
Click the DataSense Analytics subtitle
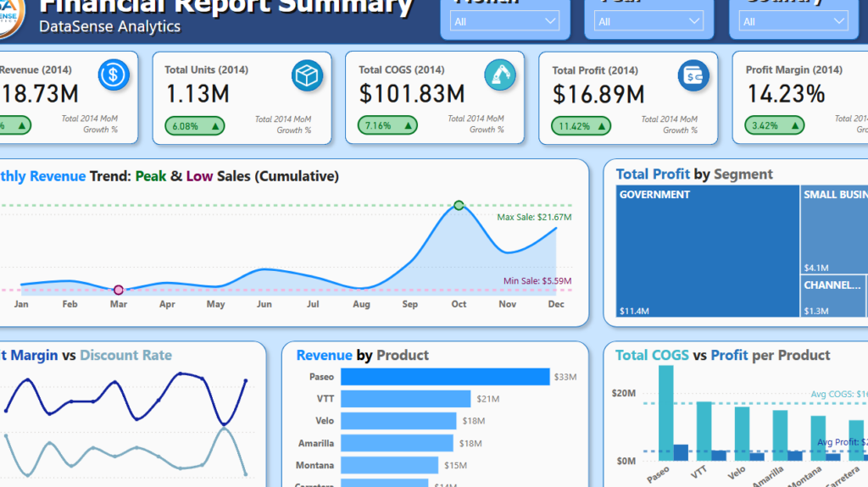click(109, 26)
